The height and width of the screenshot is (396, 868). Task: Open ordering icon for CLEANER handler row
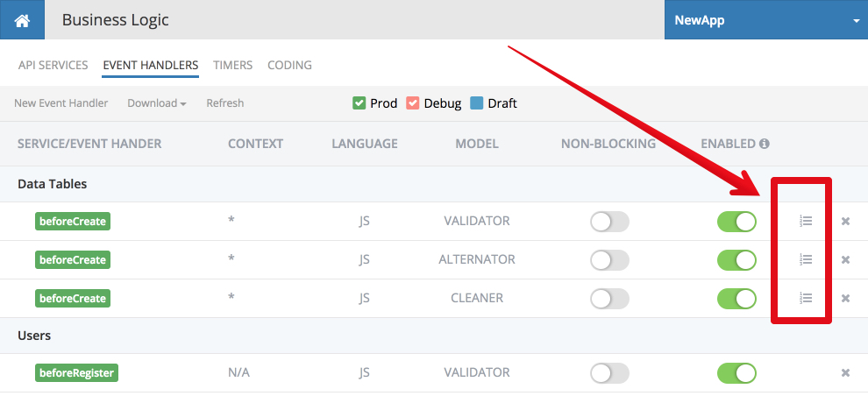[x=806, y=298]
